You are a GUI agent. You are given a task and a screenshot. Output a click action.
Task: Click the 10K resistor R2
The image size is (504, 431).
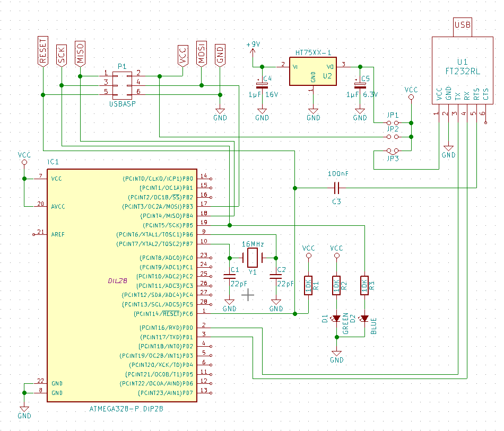pyautogui.click(x=337, y=285)
